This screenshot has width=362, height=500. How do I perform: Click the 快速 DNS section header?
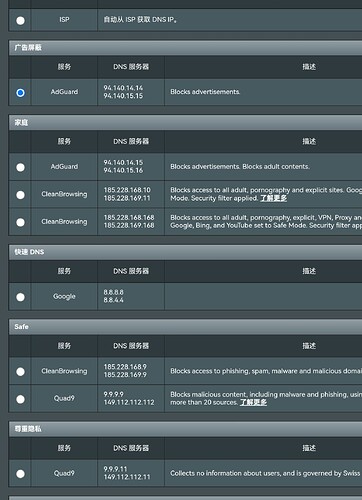coord(185,252)
